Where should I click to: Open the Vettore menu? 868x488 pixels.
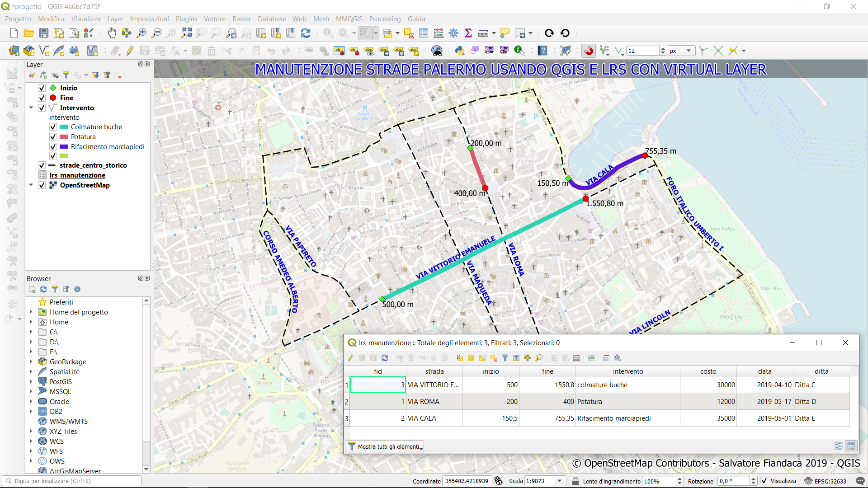(x=214, y=19)
